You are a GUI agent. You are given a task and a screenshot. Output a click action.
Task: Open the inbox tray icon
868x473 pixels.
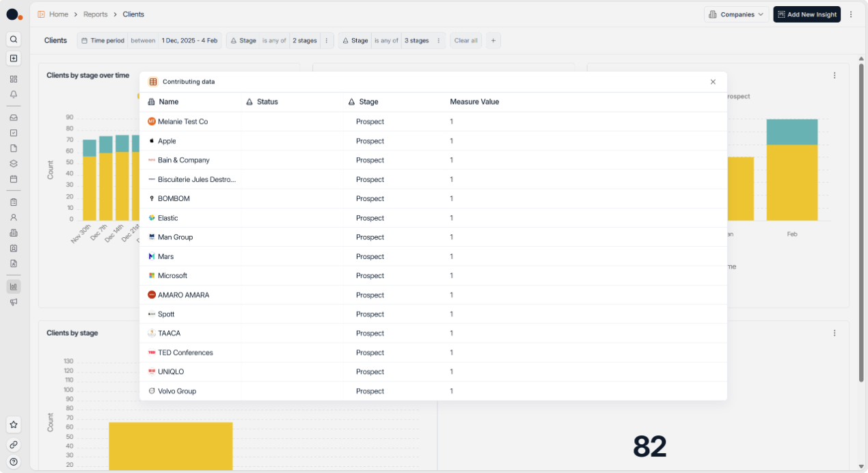click(x=14, y=118)
